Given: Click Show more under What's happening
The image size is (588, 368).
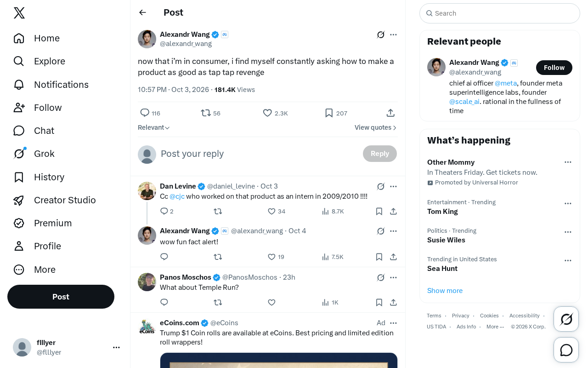Looking at the screenshot, I should click(x=445, y=291).
